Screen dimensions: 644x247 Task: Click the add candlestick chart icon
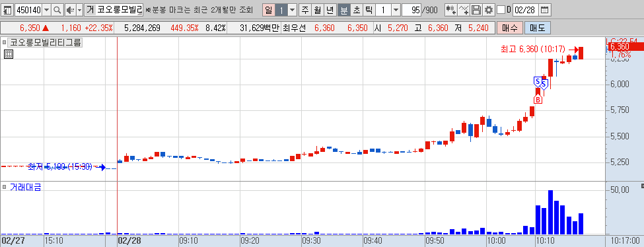(x=451, y=10)
